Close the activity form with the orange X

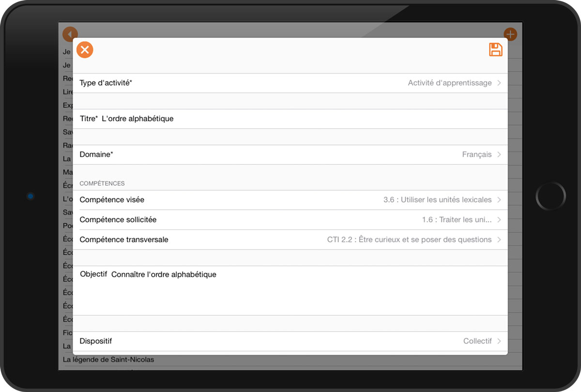[x=85, y=50]
